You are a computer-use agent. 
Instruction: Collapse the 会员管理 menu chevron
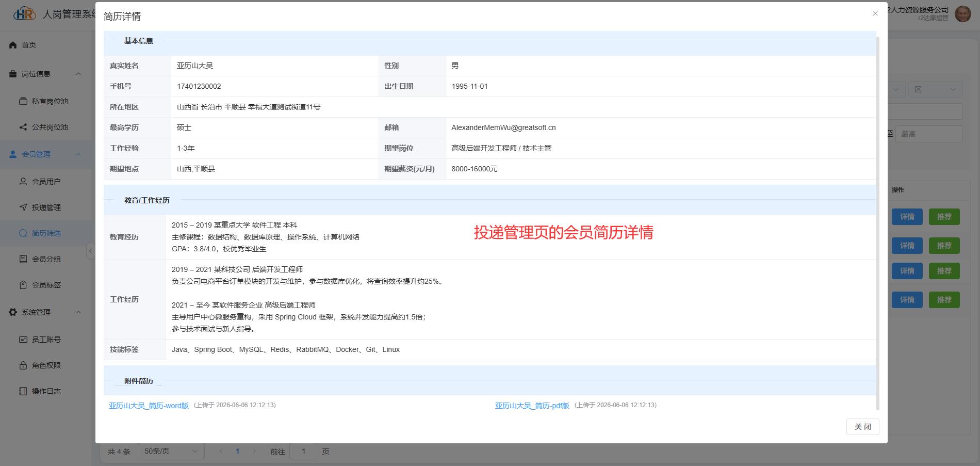point(78,154)
